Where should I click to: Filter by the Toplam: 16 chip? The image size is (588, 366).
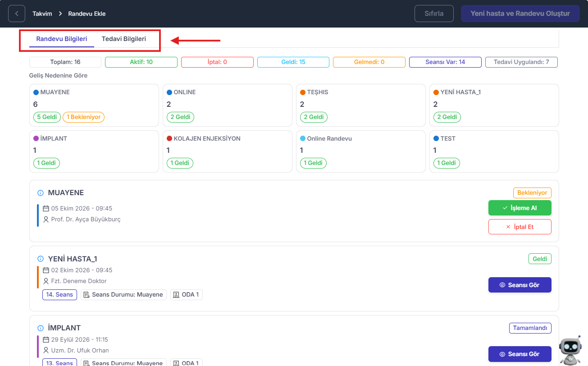(x=65, y=62)
